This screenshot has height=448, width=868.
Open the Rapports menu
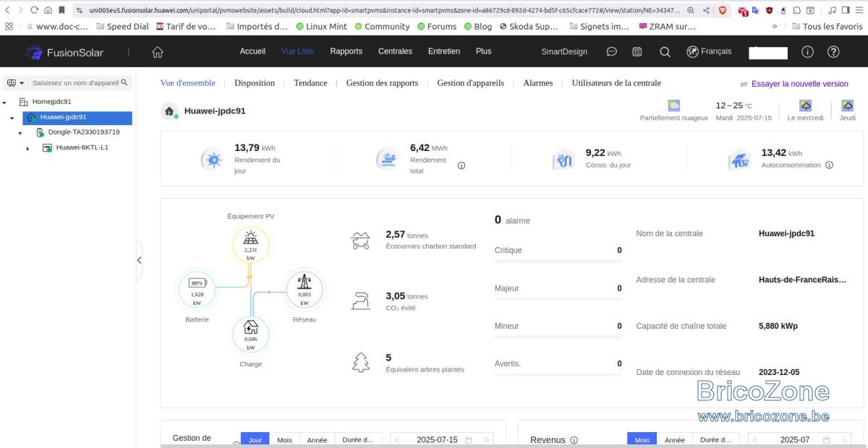(346, 52)
